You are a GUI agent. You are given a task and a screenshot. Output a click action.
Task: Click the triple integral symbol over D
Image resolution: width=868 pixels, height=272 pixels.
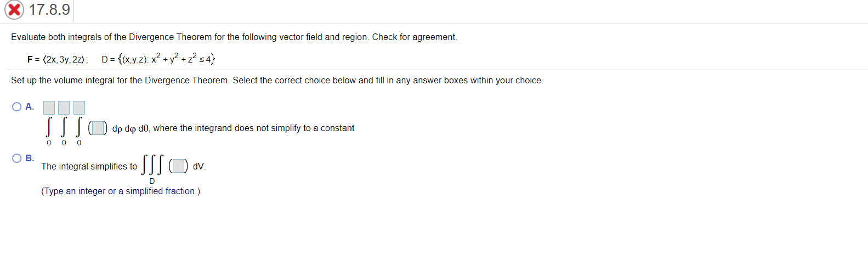pos(152,165)
